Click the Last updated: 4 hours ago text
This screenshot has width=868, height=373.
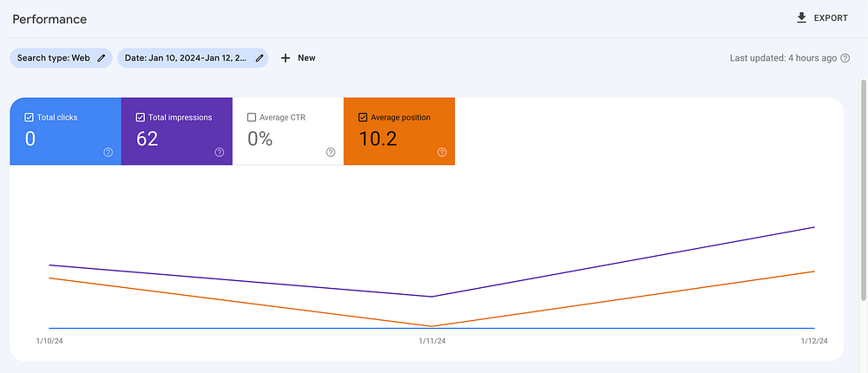click(783, 58)
